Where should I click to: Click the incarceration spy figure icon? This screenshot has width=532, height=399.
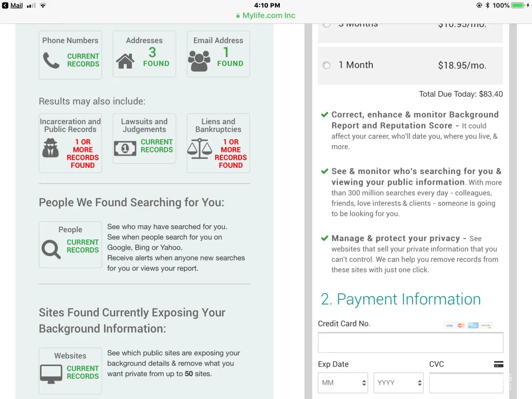[51, 148]
